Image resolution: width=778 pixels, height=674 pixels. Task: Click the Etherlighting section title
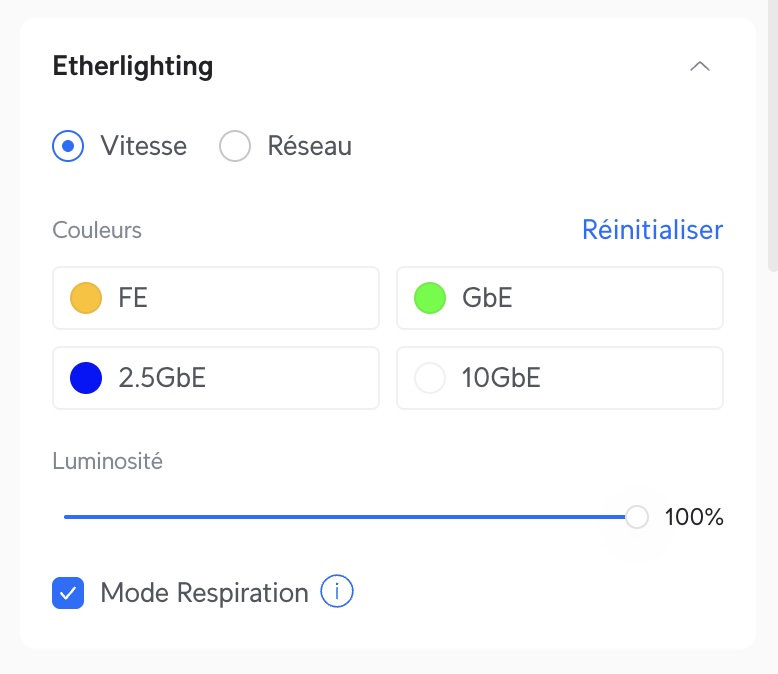click(x=133, y=67)
